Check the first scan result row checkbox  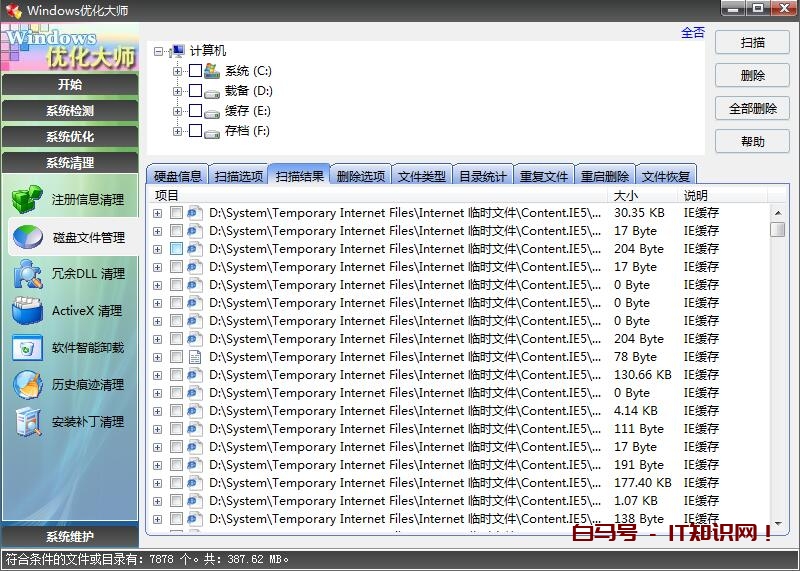pyautogui.click(x=176, y=213)
